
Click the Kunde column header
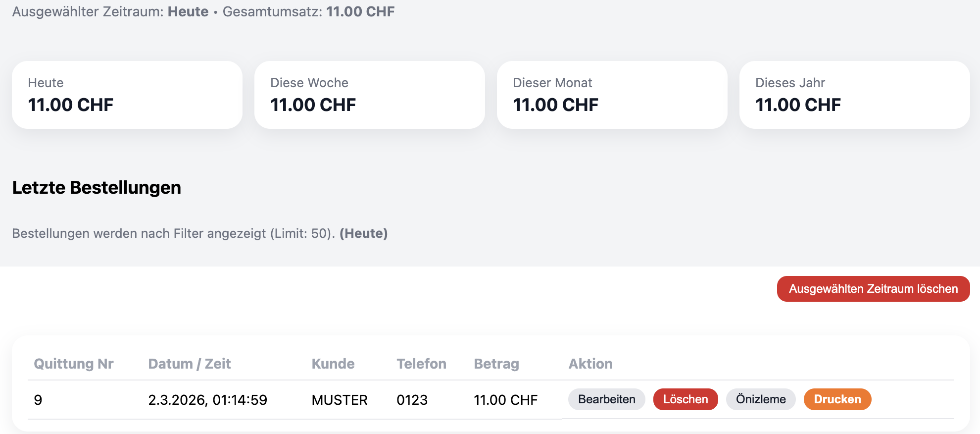(x=333, y=364)
